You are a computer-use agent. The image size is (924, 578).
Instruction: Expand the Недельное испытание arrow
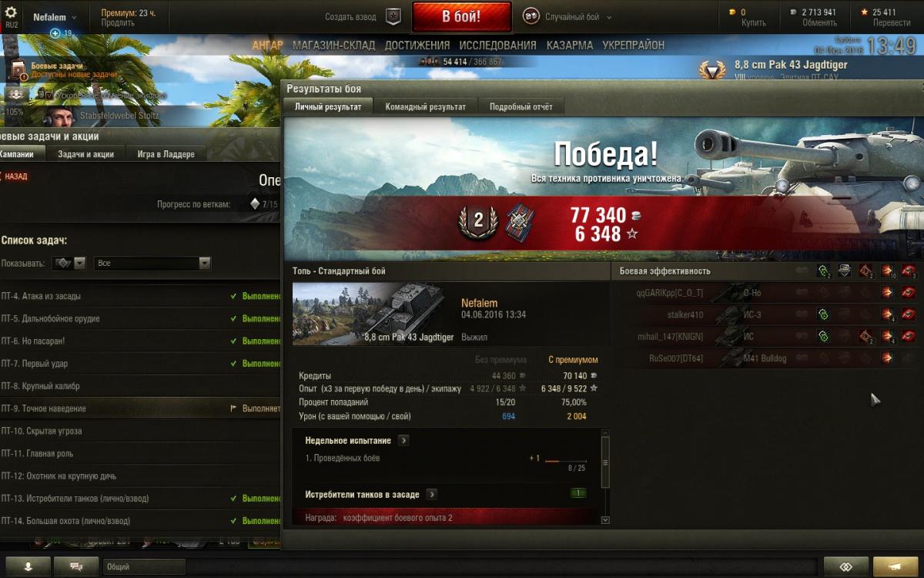click(404, 441)
